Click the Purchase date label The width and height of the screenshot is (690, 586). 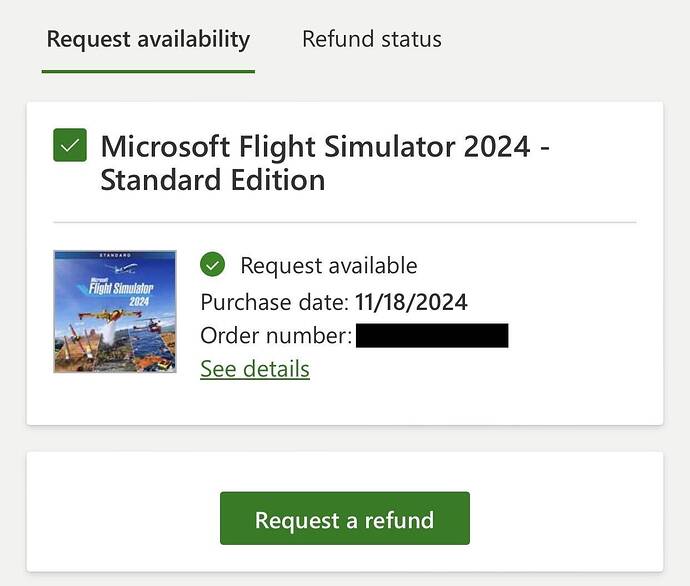point(275,302)
